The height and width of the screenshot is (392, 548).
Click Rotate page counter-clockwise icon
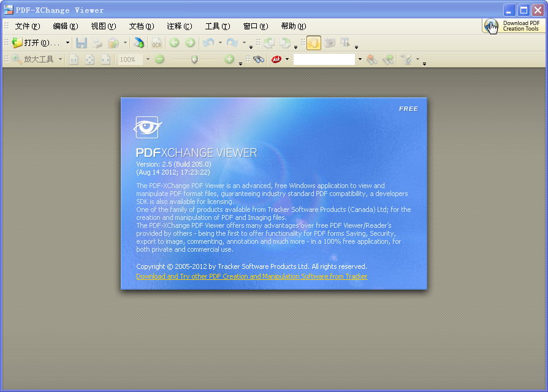tap(268, 43)
